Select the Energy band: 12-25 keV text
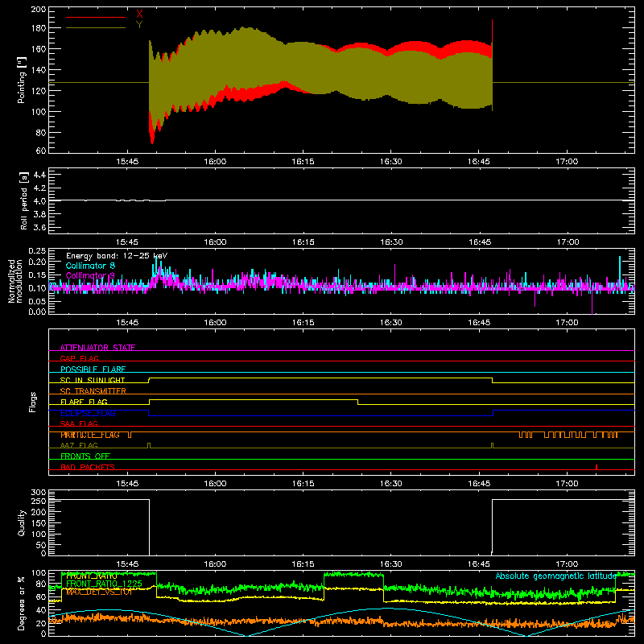 click(117, 256)
